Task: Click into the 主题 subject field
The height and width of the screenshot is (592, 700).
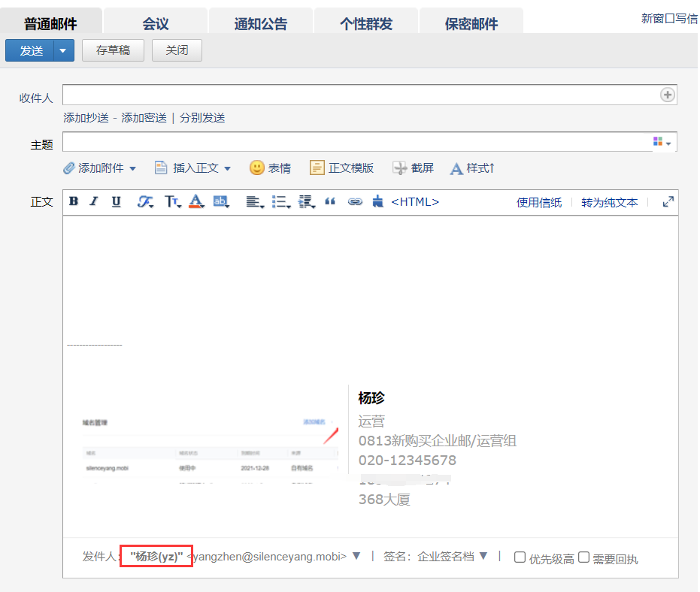Action: point(356,142)
